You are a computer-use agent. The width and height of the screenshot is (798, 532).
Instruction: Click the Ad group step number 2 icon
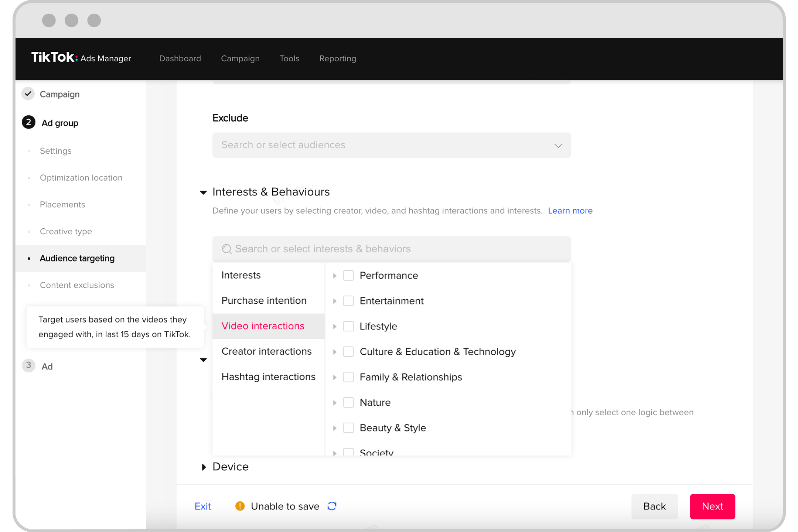(28, 122)
